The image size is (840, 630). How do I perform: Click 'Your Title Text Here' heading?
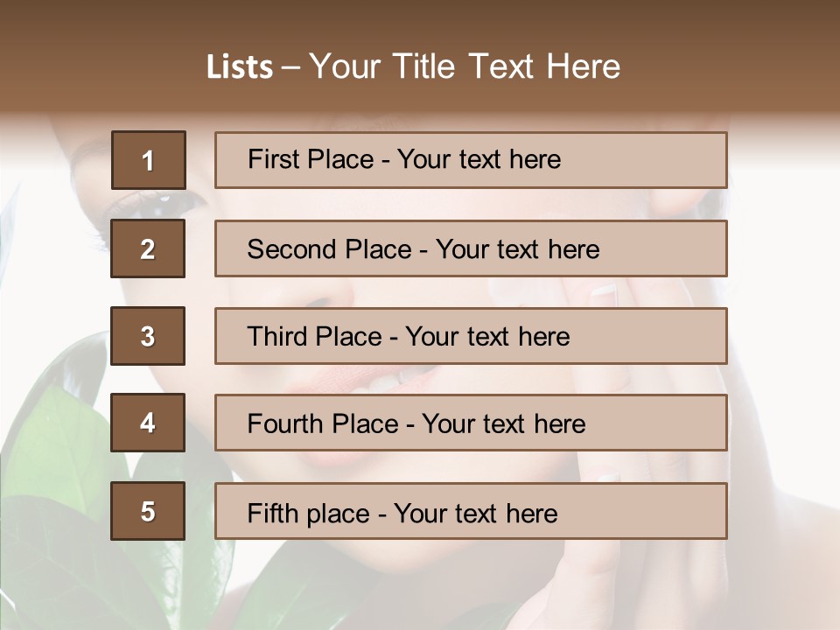[465, 66]
